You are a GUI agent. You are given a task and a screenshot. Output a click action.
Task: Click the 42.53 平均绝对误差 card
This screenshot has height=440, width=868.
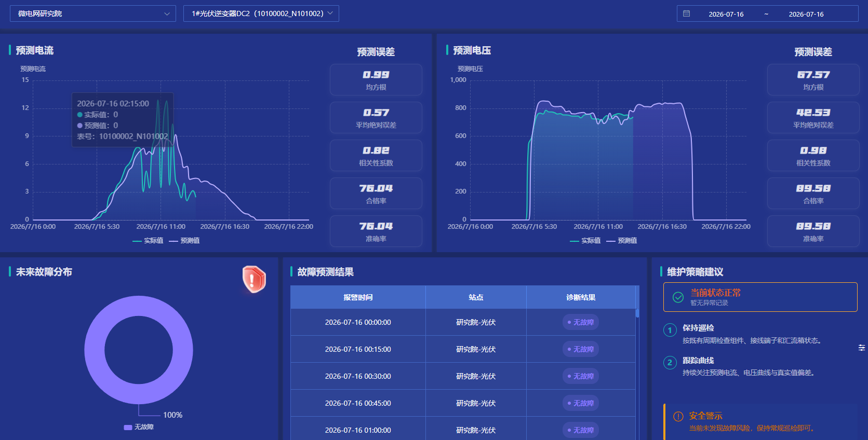(813, 118)
